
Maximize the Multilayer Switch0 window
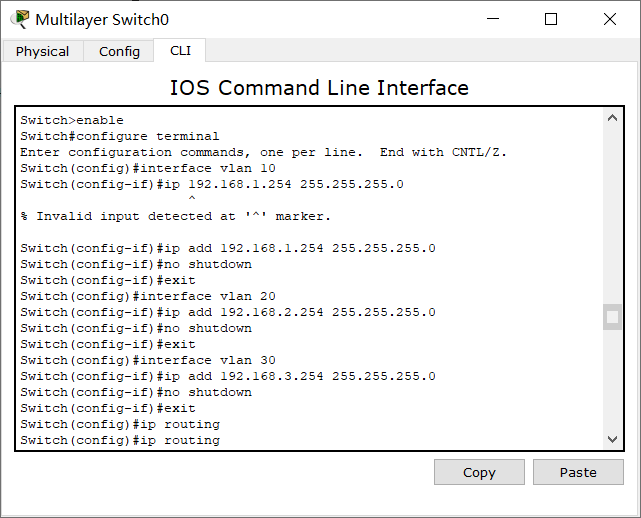pos(551,19)
